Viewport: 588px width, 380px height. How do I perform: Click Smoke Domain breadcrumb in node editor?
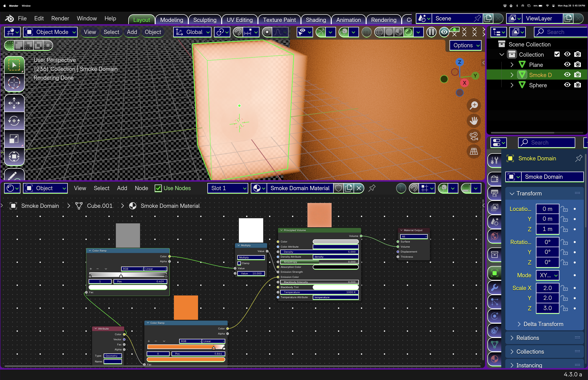click(40, 206)
